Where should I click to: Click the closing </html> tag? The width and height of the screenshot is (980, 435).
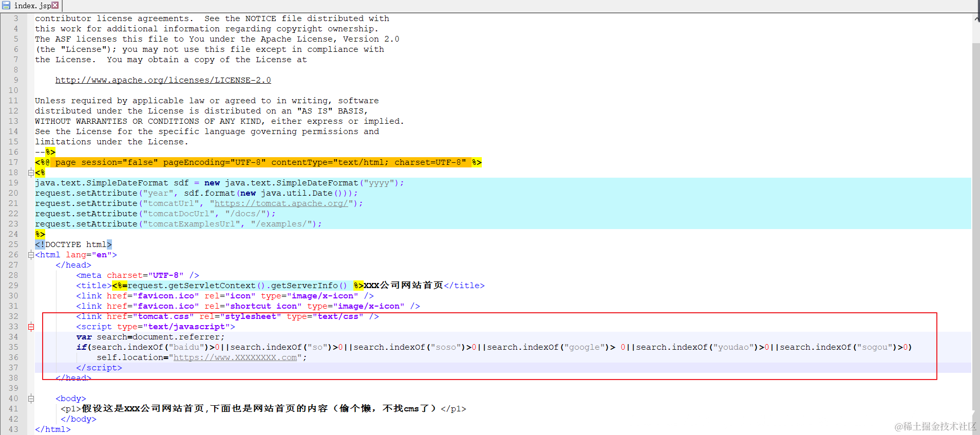[53, 429]
